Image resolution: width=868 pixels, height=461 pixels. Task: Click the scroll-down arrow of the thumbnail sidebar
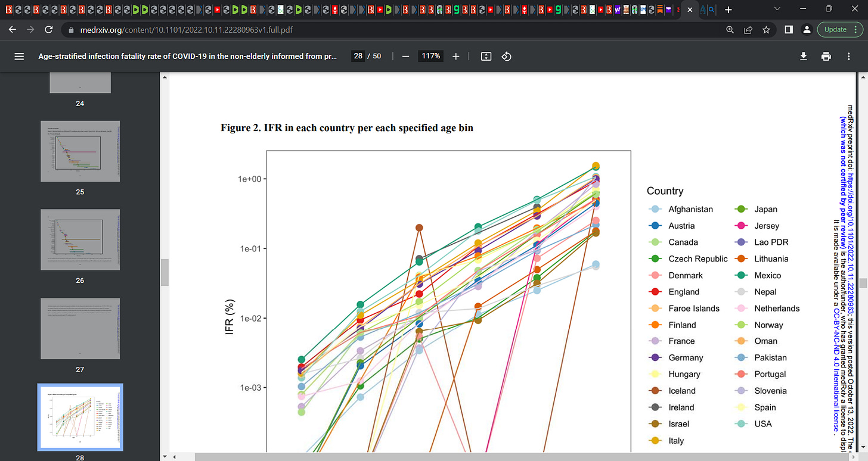point(165,456)
